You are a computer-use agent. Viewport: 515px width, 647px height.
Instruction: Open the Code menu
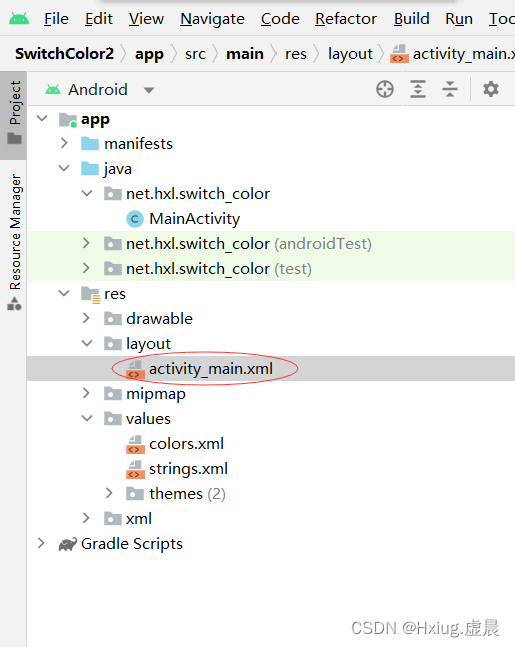click(280, 19)
